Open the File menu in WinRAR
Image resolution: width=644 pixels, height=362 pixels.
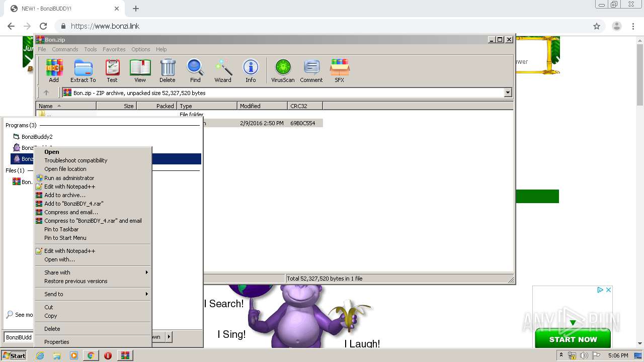pos(42,49)
